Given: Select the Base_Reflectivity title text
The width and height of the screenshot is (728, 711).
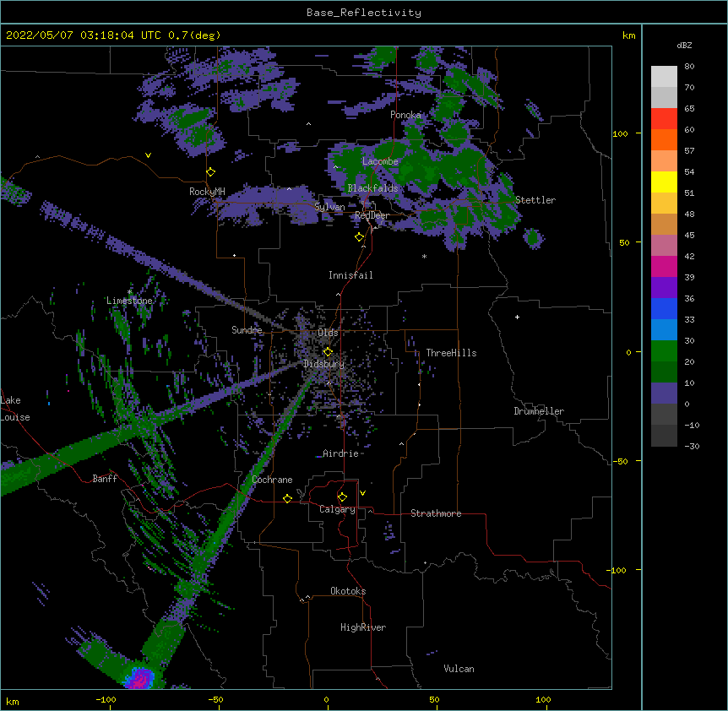Looking at the screenshot, I should (364, 13).
